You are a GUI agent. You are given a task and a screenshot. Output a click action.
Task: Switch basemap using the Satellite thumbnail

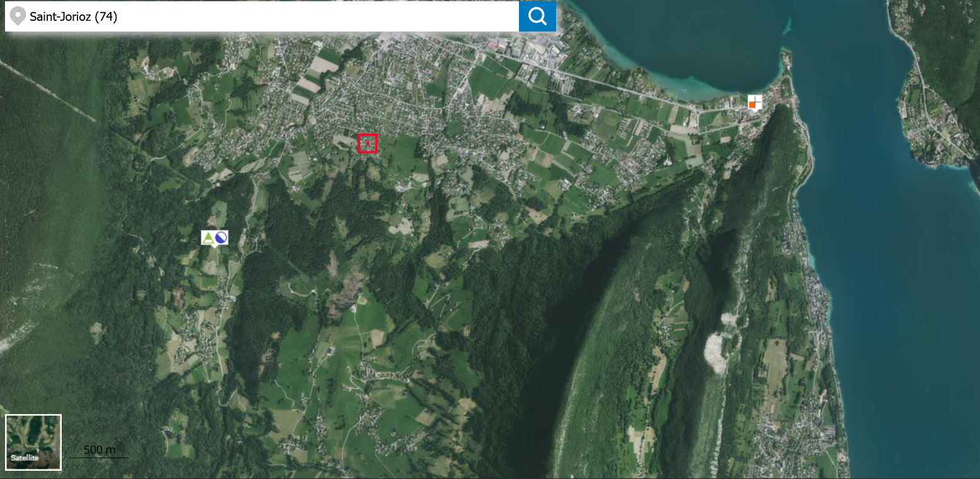(33, 442)
